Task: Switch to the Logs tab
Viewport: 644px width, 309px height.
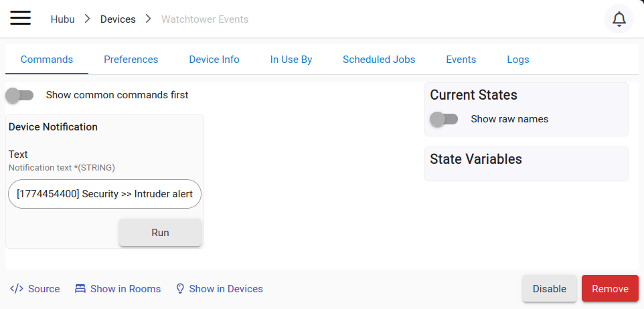Action: click(518, 60)
